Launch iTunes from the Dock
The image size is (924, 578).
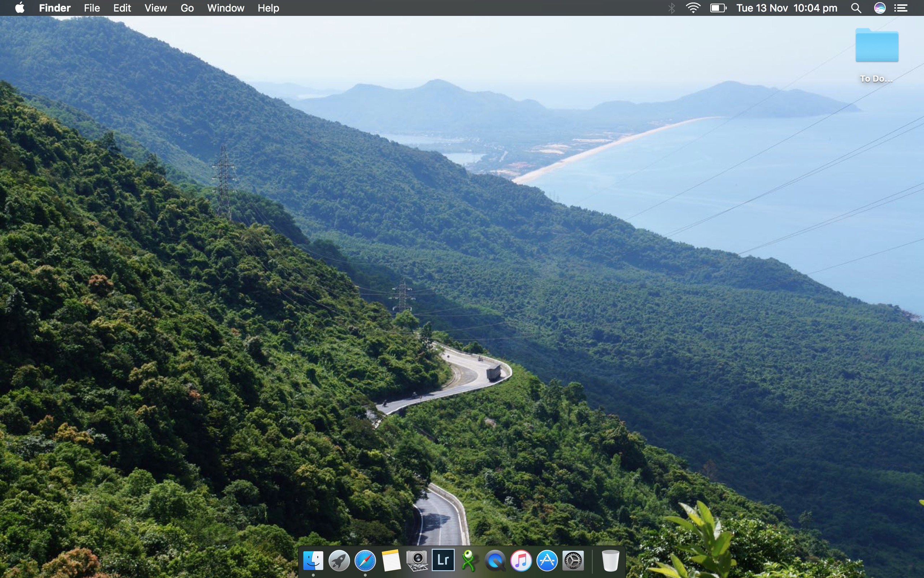(521, 561)
